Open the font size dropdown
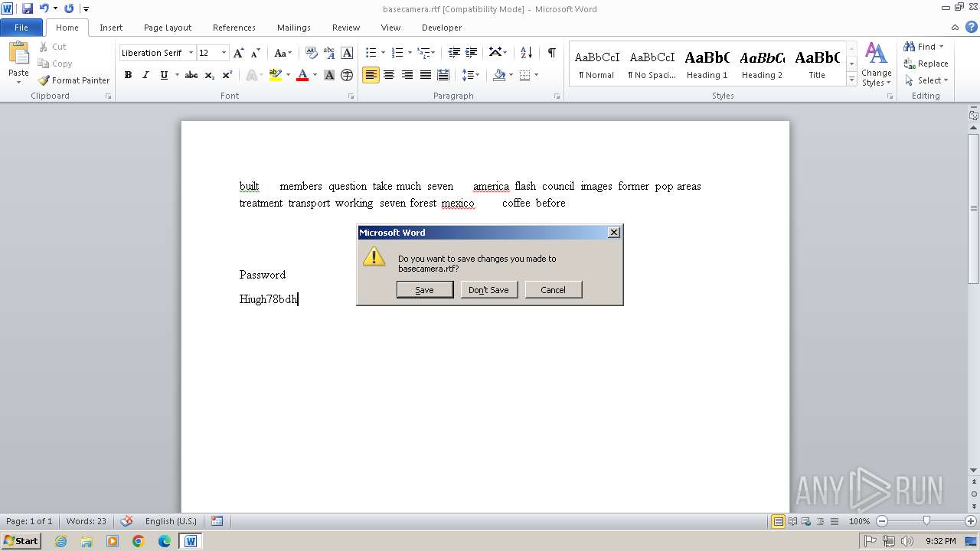The width and height of the screenshot is (980, 551). [224, 53]
